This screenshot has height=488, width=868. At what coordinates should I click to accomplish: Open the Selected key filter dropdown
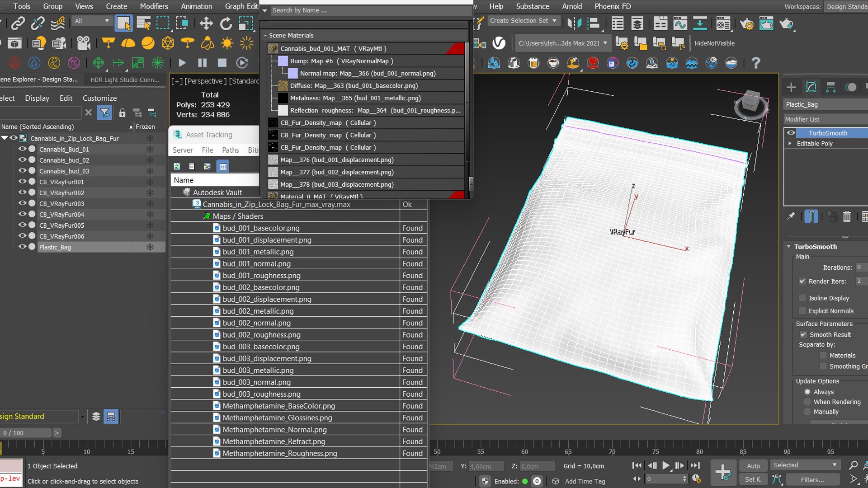[805, 465]
